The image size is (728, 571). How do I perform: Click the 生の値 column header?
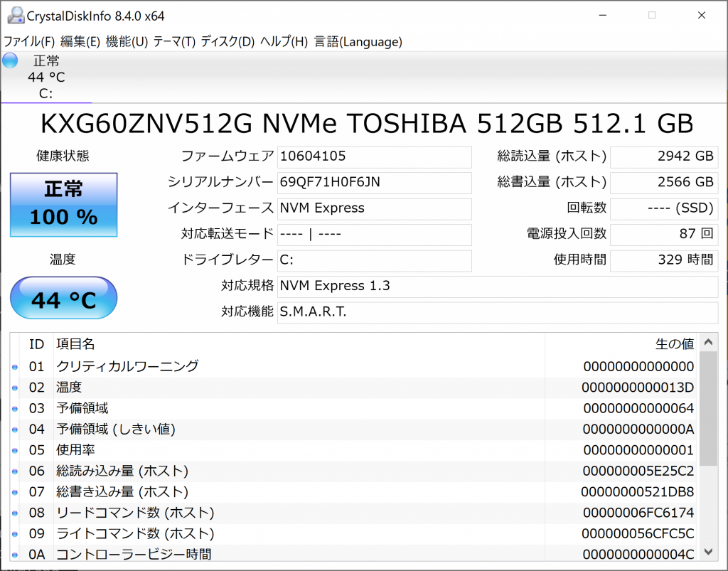click(x=620, y=344)
